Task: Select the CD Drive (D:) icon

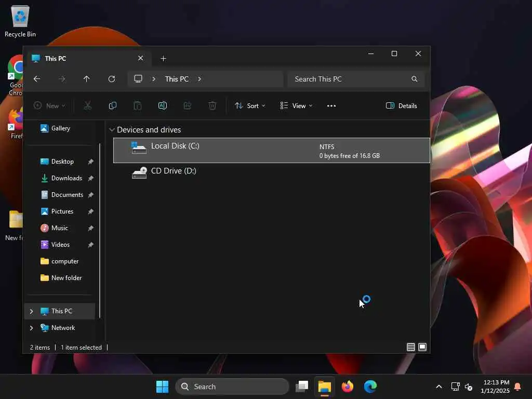Action: [x=139, y=172]
